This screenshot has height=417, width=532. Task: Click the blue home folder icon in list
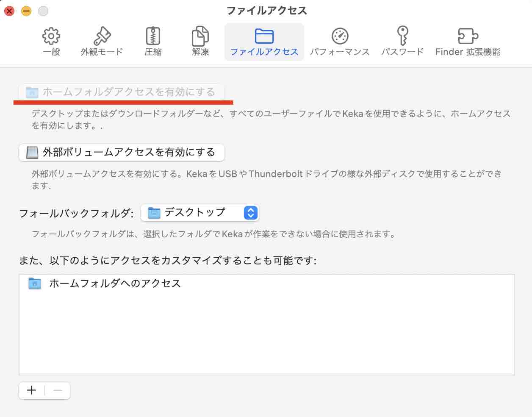coord(34,284)
